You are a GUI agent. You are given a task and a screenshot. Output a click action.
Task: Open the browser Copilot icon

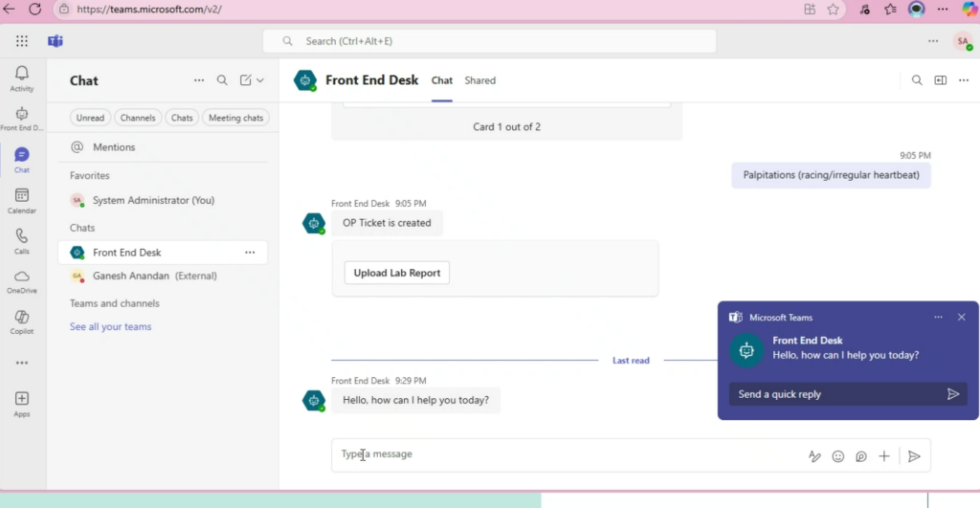970,10
